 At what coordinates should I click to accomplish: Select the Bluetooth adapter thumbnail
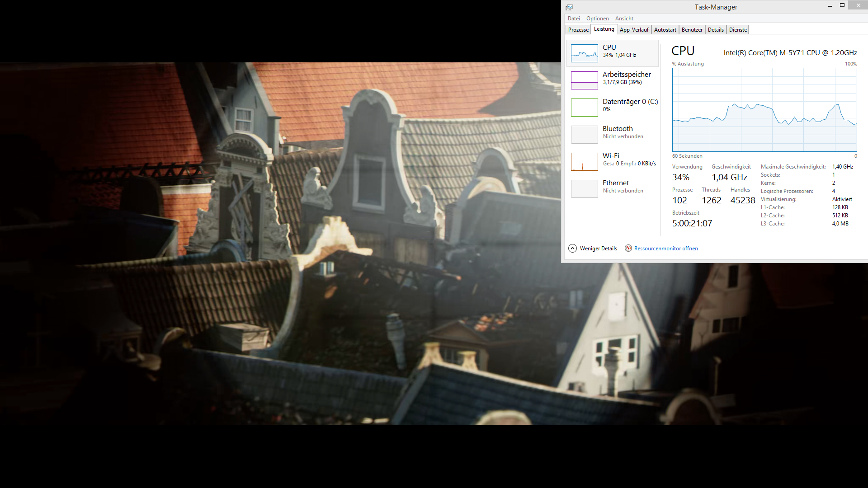pos(584,135)
